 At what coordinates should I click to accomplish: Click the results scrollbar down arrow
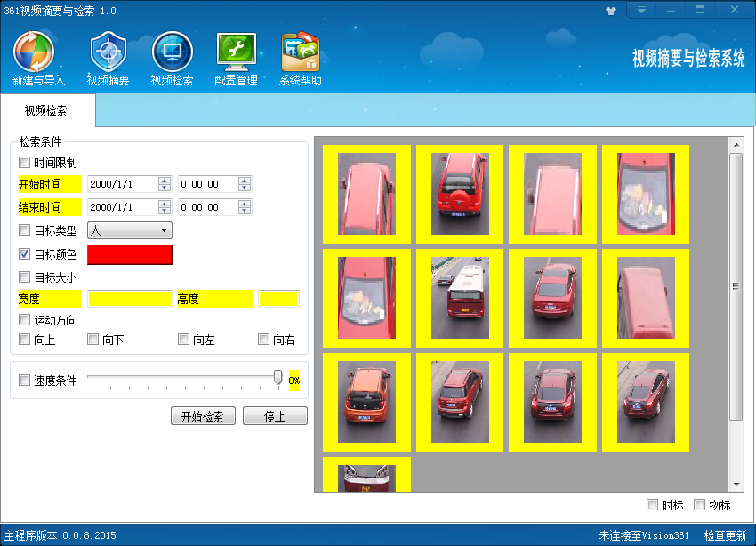[x=736, y=485]
